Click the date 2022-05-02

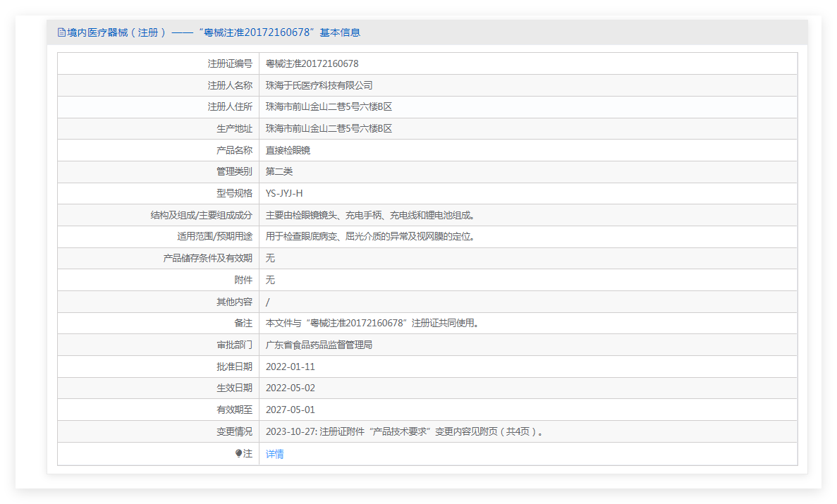291,388
